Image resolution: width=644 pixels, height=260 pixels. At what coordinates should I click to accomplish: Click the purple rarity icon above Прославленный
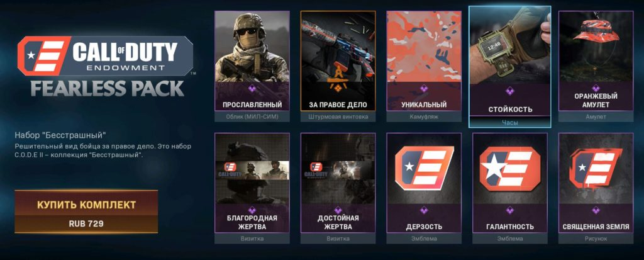click(252, 88)
